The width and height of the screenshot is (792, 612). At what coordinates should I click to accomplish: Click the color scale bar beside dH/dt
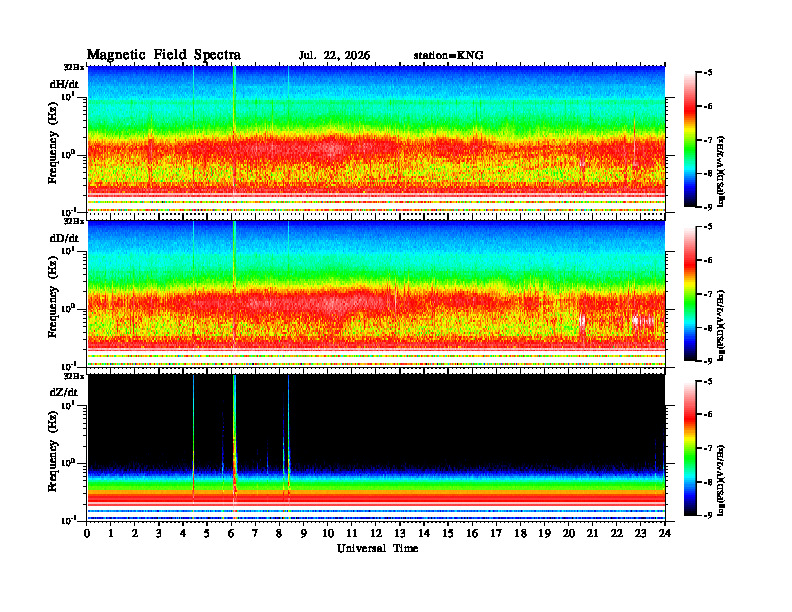coord(690,139)
